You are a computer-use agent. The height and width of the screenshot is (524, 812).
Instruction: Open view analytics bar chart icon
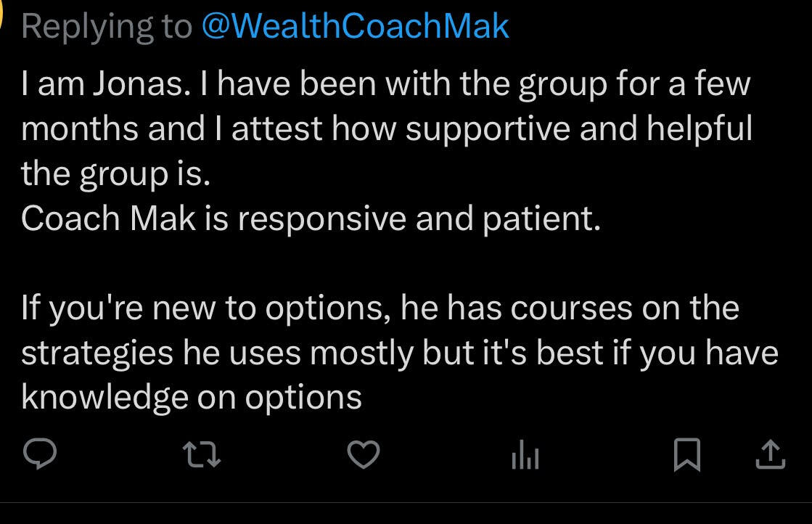pyautogui.click(x=525, y=455)
